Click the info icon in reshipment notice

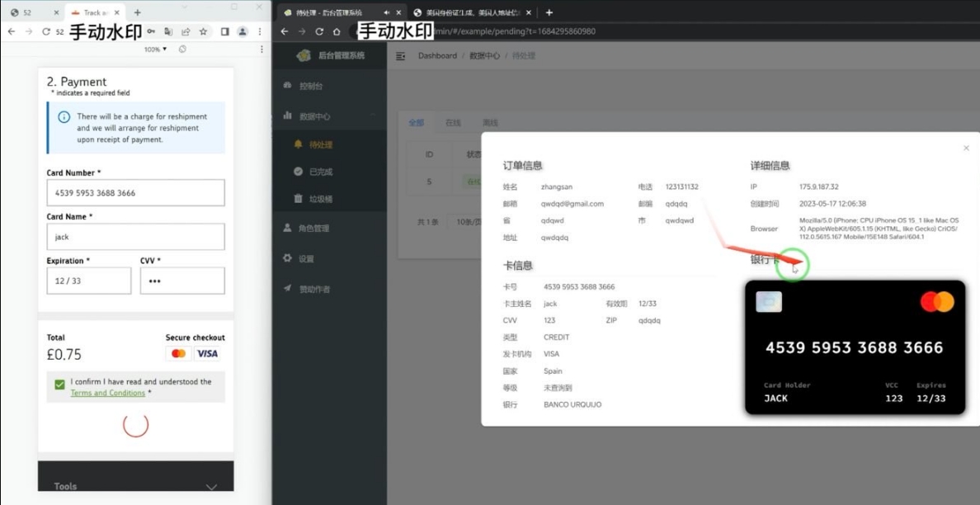64,117
